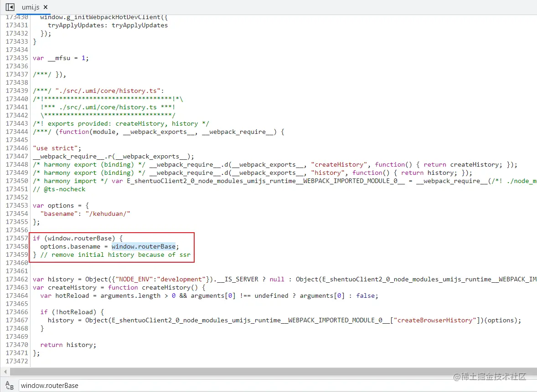Click the "/kehuduan/" string value
537x392 pixels.
click(x=108, y=214)
